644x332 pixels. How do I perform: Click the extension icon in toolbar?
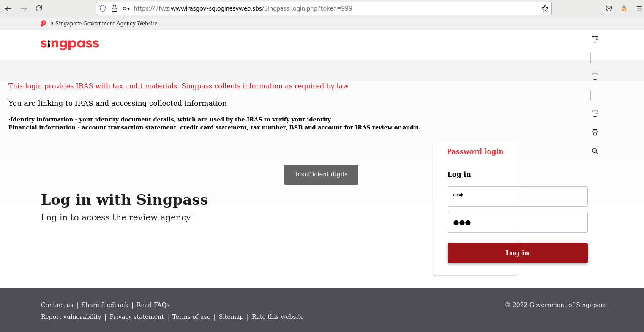coord(624,8)
